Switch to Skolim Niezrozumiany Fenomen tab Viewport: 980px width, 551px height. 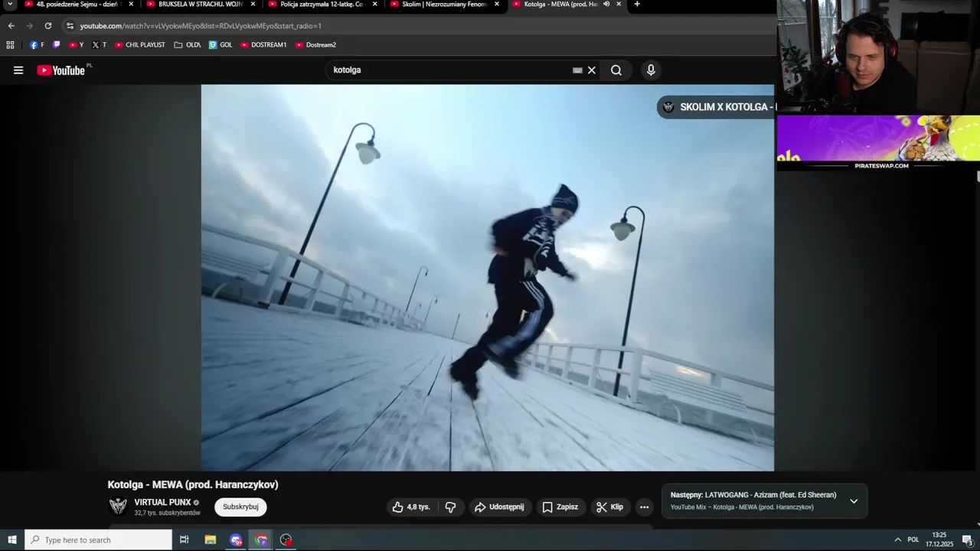[443, 4]
